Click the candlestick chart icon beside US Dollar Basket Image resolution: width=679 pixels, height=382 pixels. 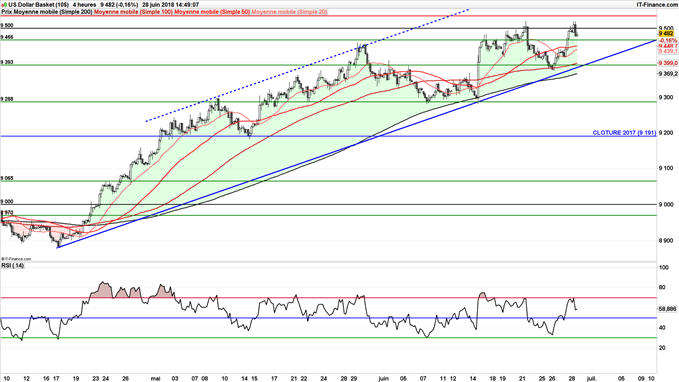pyautogui.click(x=3, y=5)
